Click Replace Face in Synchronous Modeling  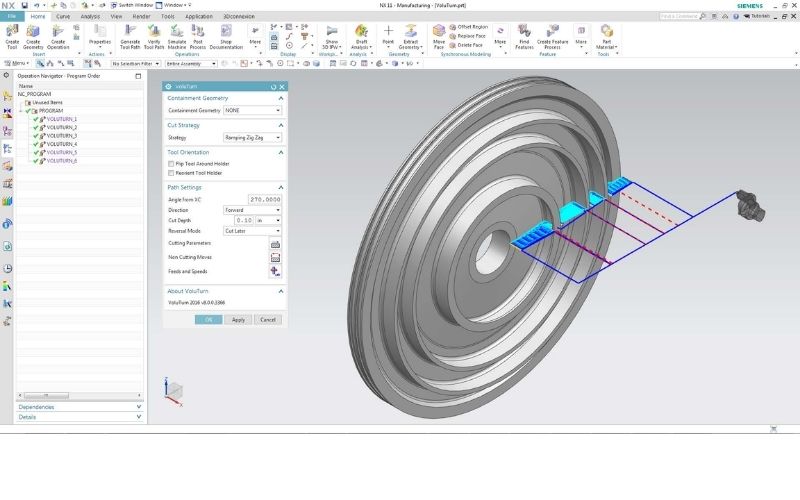point(467,36)
